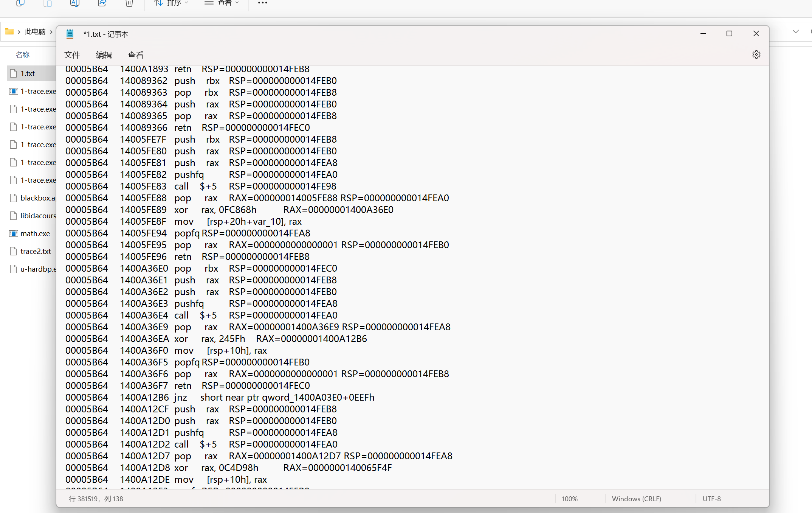
Task: Click the 100% zoom level in status bar
Action: (x=569, y=499)
